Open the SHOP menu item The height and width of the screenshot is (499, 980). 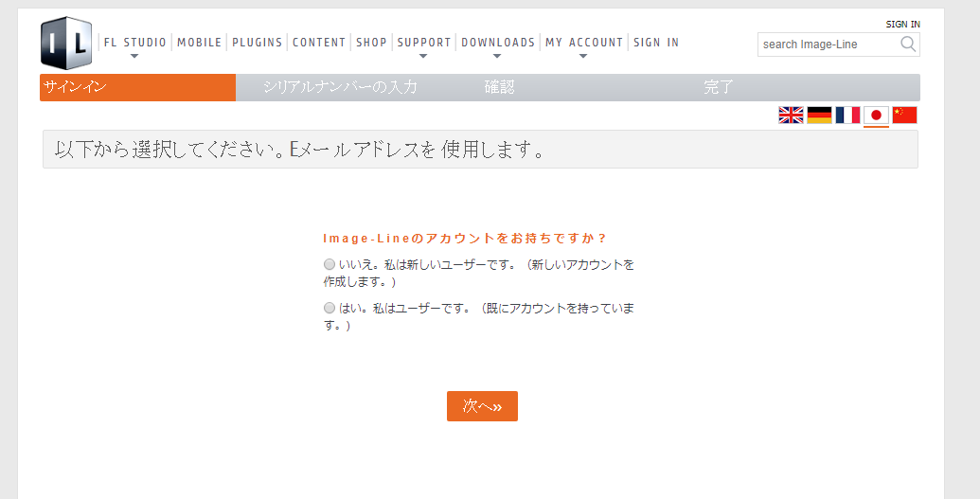pos(371,43)
